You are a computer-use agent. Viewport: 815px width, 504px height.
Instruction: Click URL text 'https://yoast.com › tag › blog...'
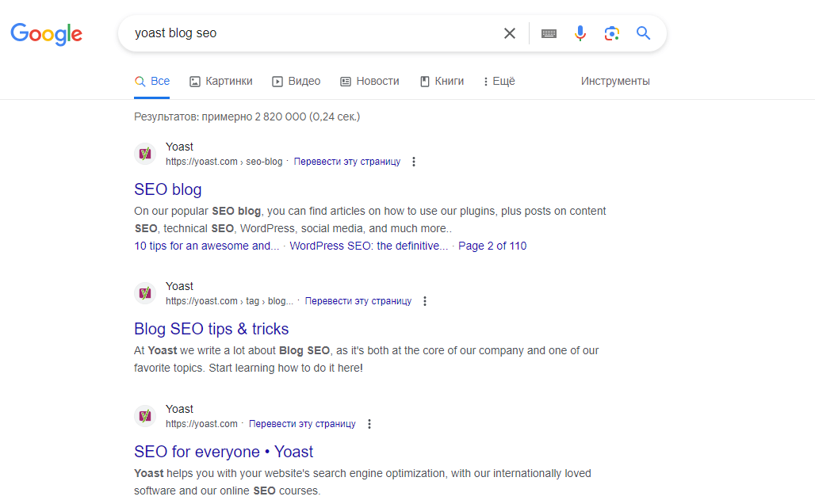[x=229, y=301]
